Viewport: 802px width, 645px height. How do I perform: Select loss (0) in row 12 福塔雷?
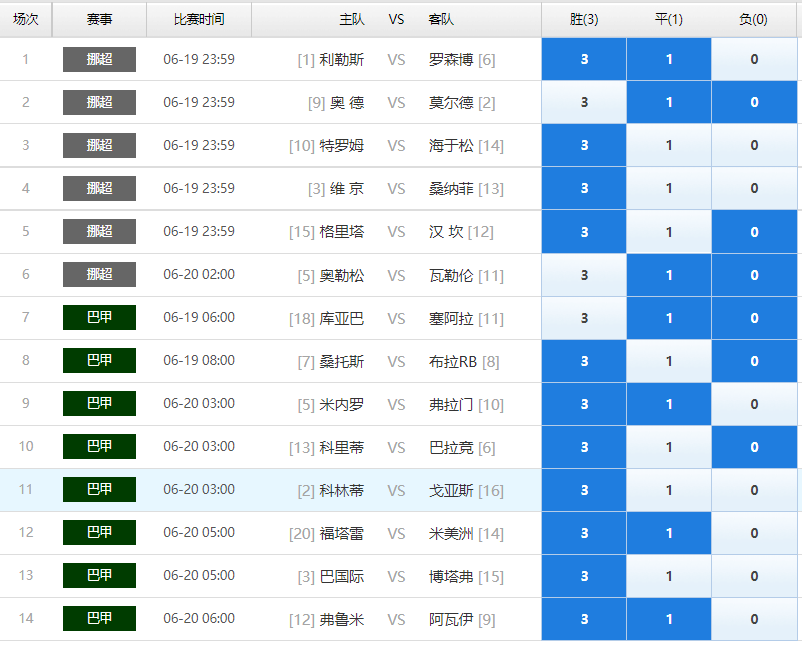coord(754,533)
